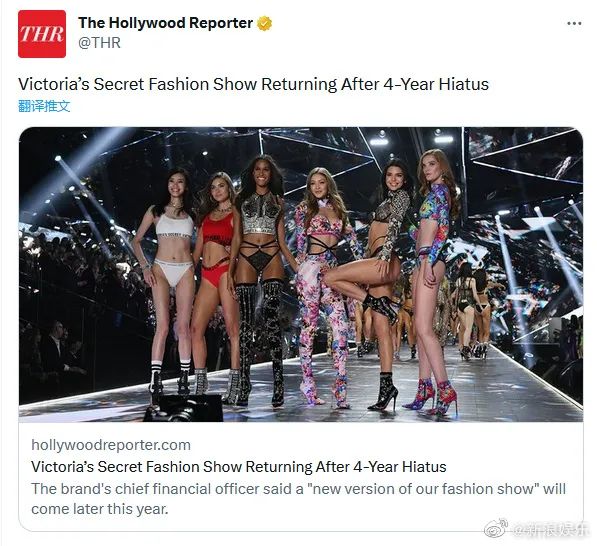
Task: Click the model wearing black thigh-high boots
Action: [261, 280]
